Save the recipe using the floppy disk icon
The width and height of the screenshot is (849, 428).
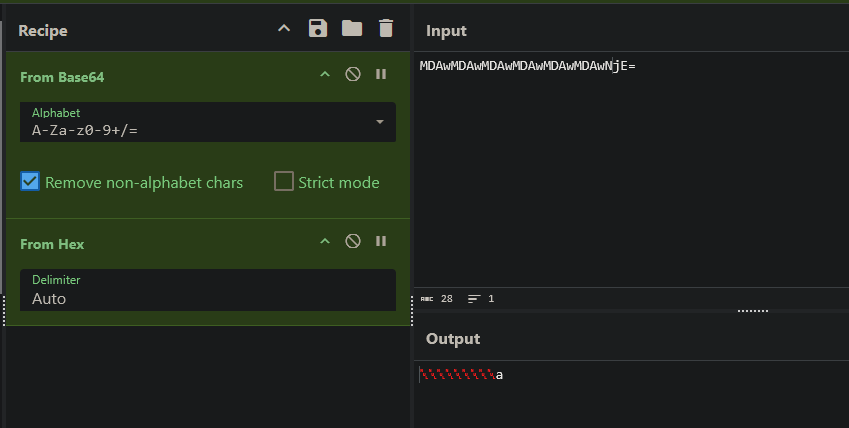pos(318,28)
